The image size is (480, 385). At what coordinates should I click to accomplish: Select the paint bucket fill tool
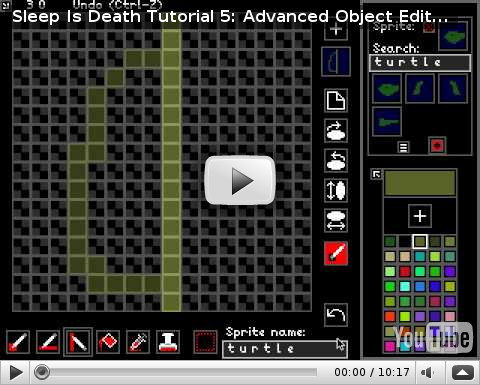(x=108, y=342)
